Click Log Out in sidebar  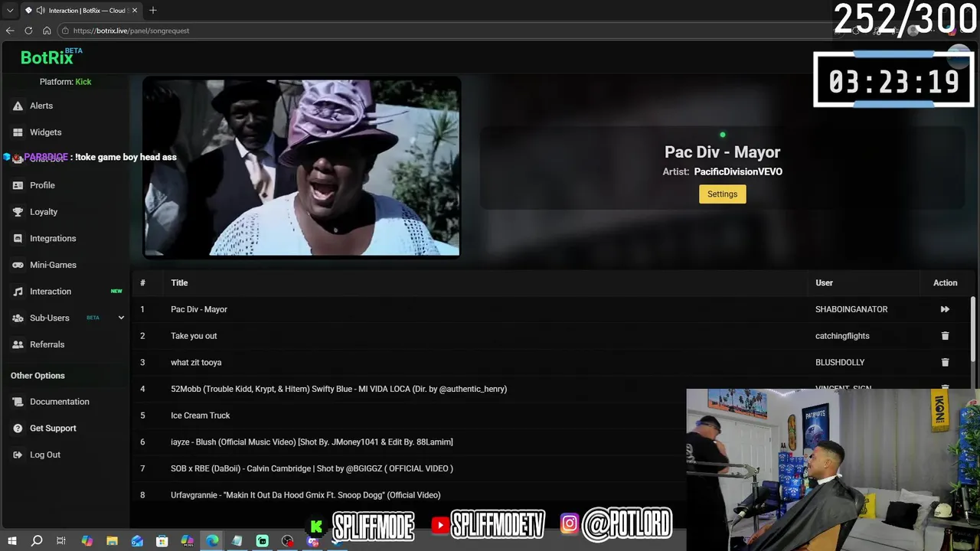tap(45, 455)
